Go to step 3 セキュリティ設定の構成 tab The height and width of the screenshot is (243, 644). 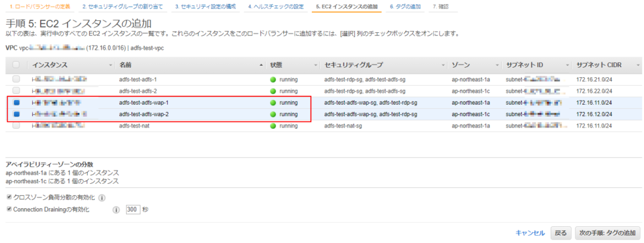(x=205, y=7)
